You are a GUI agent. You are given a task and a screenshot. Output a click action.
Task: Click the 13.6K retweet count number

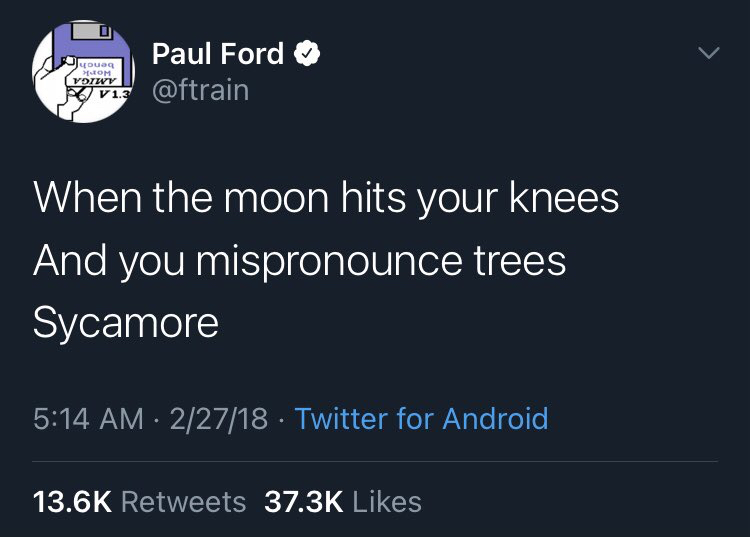click(72, 500)
